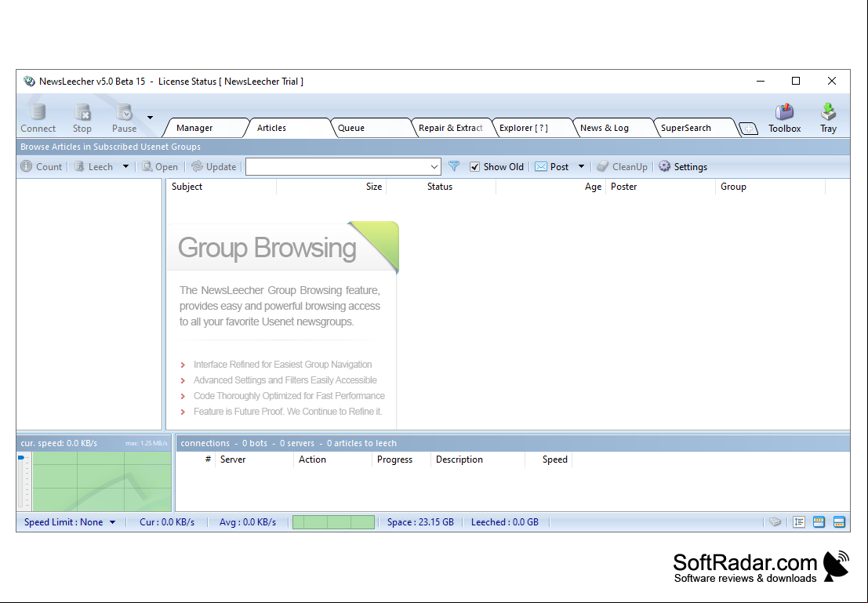Click the gray drive icon in status bar
Viewport: 868px width, 603px height.
pos(775,521)
